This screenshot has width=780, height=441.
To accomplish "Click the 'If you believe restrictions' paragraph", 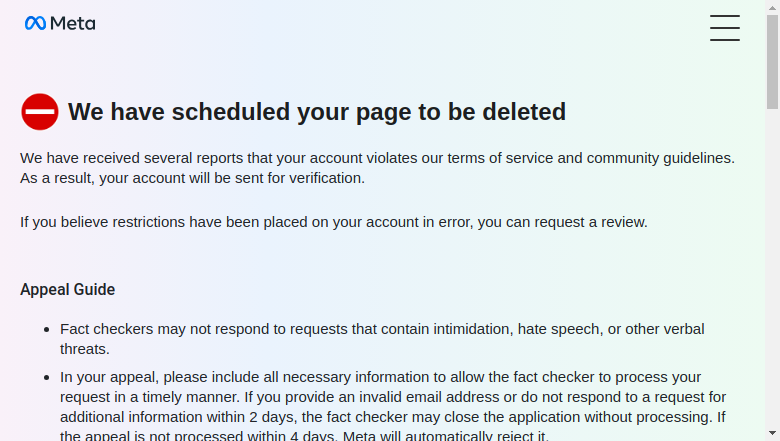I will tap(334, 222).
